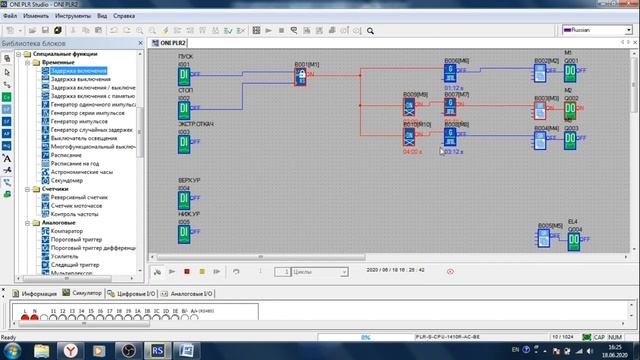Open the SF special functions sidebar group

point(7,121)
